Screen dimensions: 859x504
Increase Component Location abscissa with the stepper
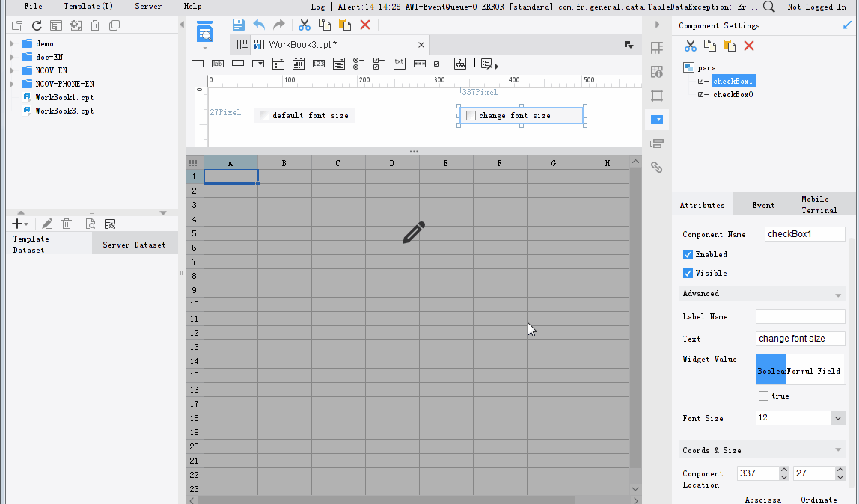(x=783, y=470)
